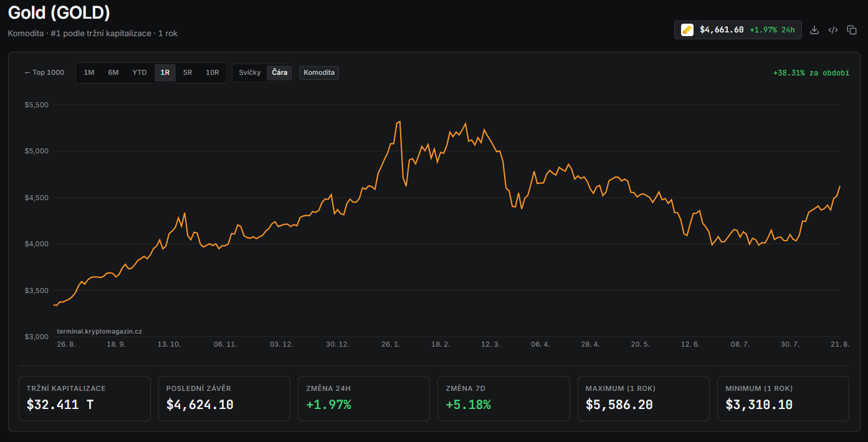Image resolution: width=868 pixels, height=442 pixels.
Task: Click the 06. 11. date axis label
Action: 225,344
